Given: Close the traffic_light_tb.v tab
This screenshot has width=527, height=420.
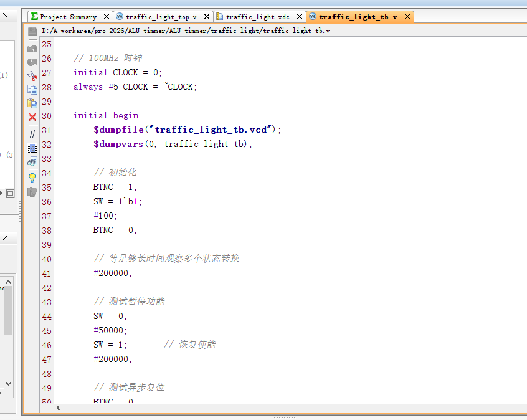Looking at the screenshot, I should coord(407,16).
